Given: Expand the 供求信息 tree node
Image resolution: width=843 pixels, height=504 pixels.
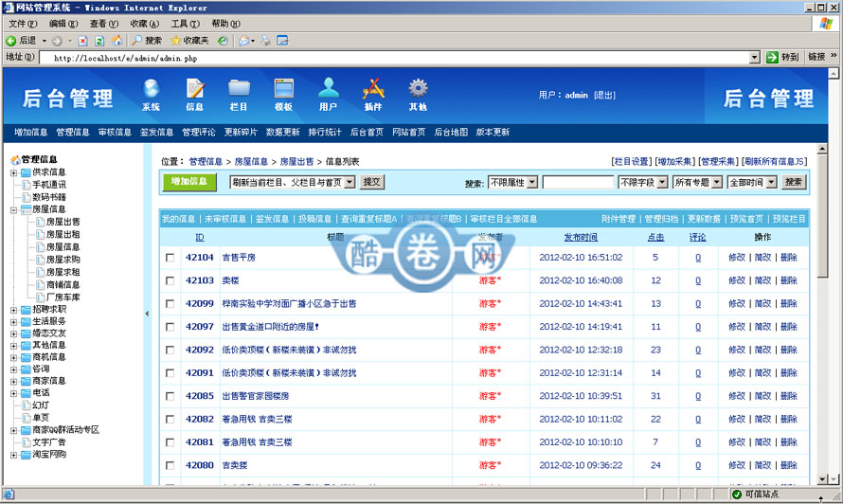Looking at the screenshot, I should (x=13, y=172).
